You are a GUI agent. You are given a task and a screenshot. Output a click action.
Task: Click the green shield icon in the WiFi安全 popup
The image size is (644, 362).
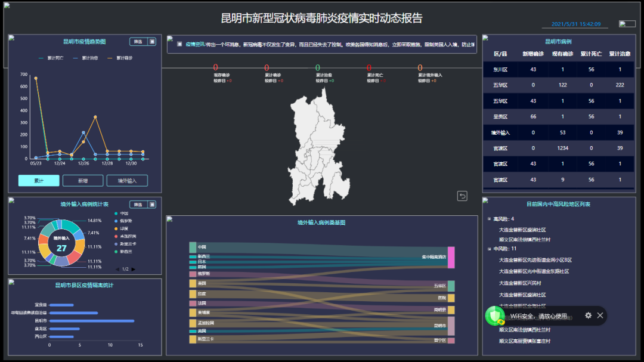click(496, 316)
